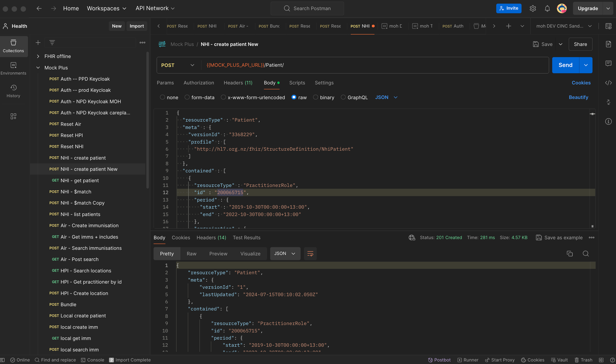This screenshot has width=616, height=364.
Task: Search within the response body
Action: click(586, 254)
